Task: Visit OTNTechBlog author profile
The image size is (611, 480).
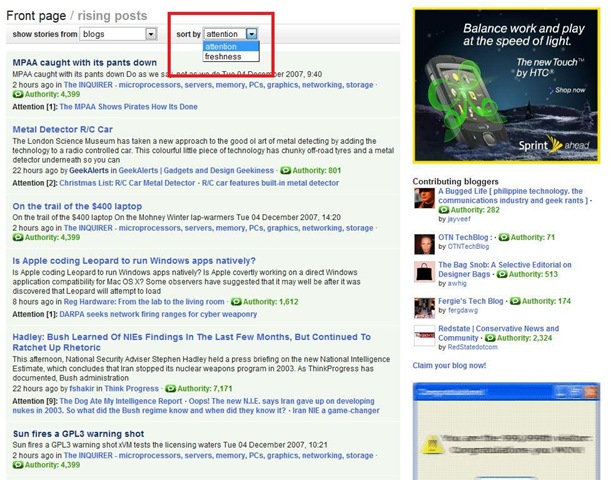Action: click(468, 246)
